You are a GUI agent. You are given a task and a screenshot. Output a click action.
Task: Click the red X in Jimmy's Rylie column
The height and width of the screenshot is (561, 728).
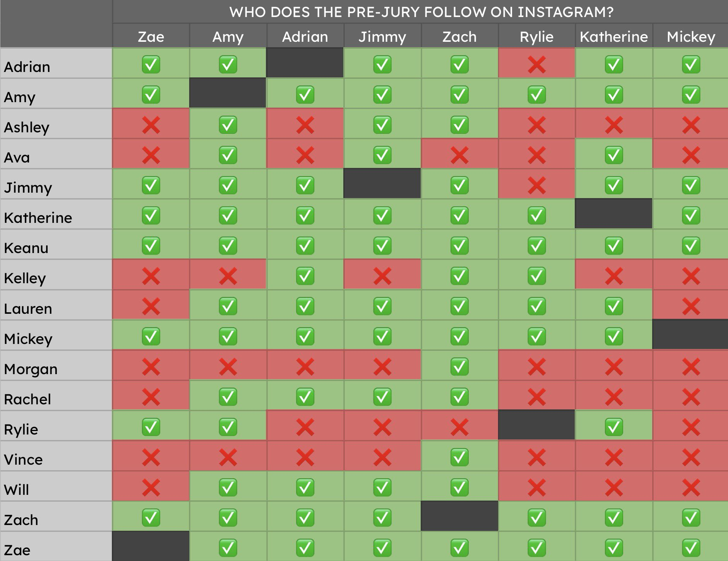(x=536, y=185)
